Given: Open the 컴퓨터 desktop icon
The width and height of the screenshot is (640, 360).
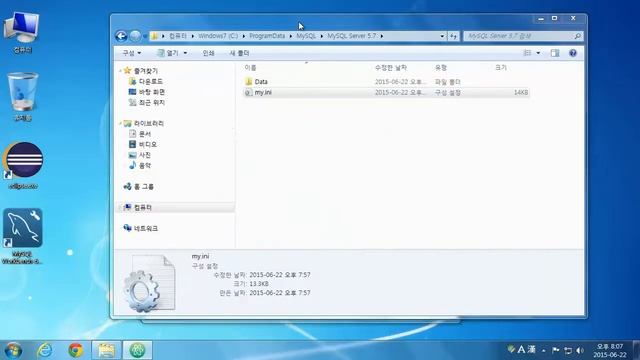Looking at the screenshot, I should coord(22,33).
